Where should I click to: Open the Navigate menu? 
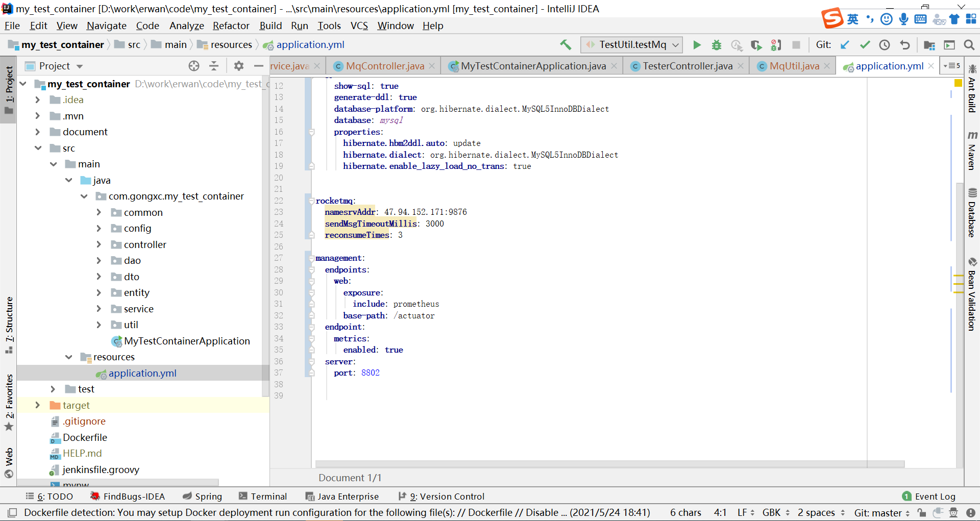[x=106, y=26]
